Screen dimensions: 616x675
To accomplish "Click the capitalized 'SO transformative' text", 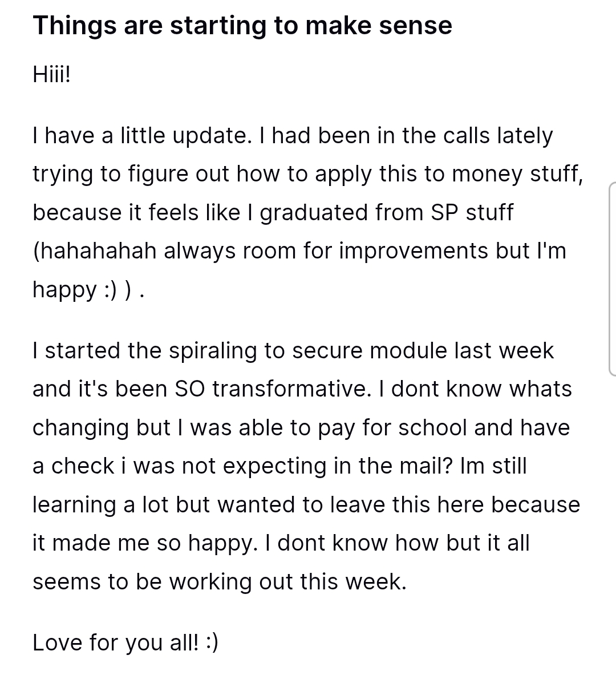I will tap(273, 389).
